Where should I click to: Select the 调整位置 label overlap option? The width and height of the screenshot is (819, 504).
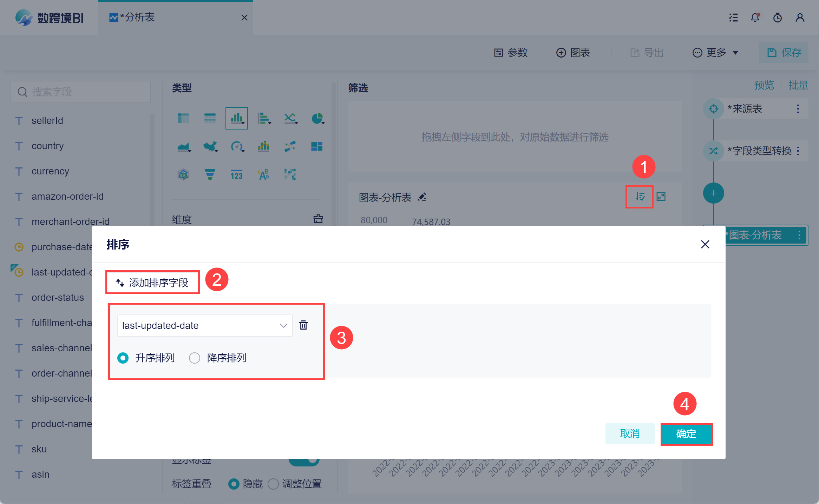click(273, 484)
